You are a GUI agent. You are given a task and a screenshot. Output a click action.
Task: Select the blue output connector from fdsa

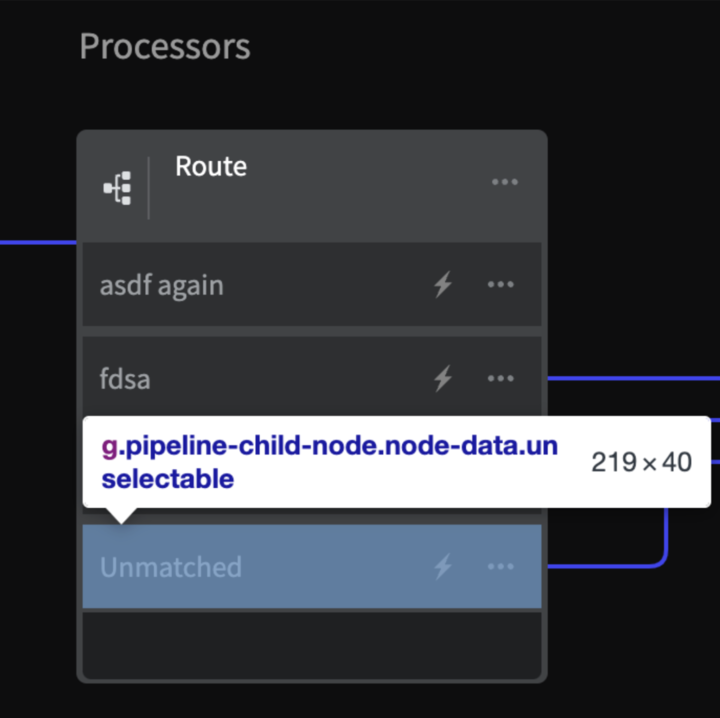[x=634, y=378]
